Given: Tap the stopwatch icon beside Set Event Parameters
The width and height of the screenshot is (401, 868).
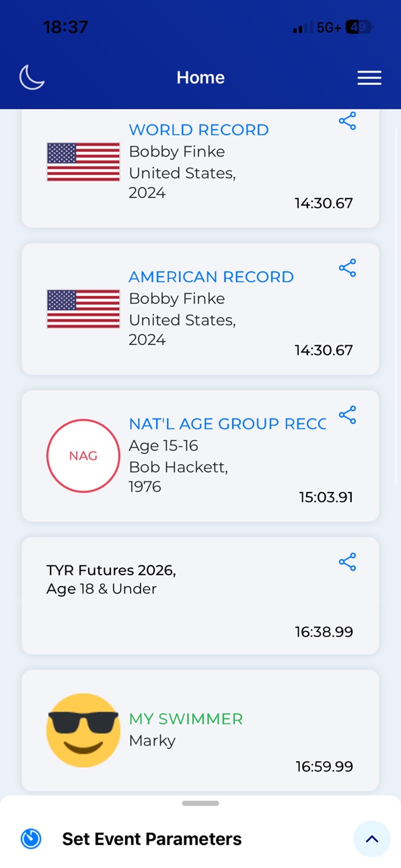Looking at the screenshot, I should tap(31, 839).
